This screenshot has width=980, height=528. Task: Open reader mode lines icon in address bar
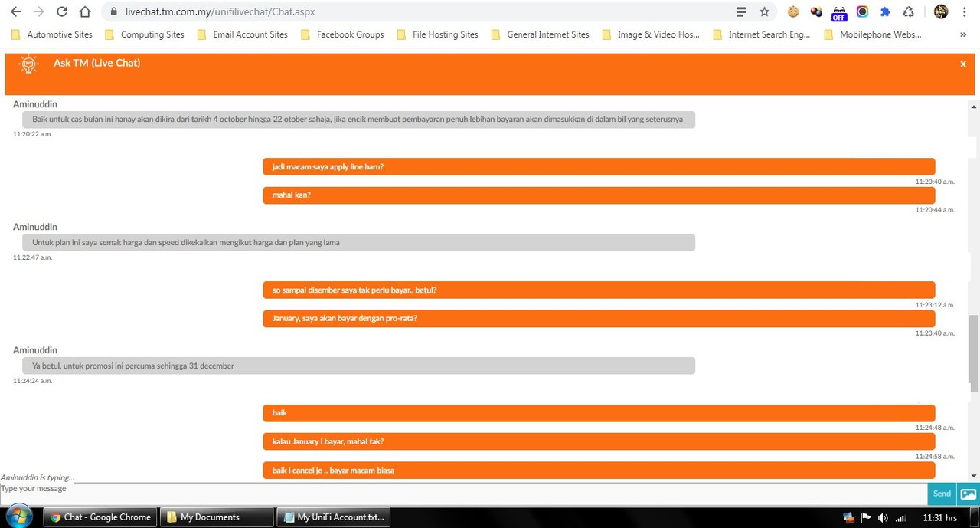(741, 11)
